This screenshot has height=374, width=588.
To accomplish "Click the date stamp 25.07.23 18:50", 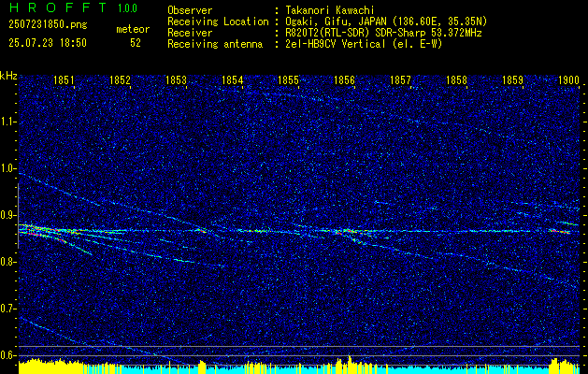I will pyautogui.click(x=48, y=43).
